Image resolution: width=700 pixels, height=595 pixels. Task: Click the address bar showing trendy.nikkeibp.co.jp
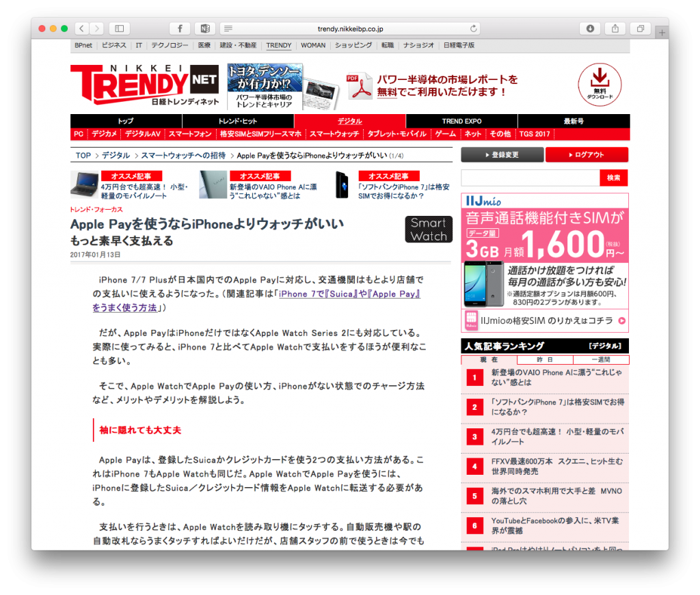350,29
